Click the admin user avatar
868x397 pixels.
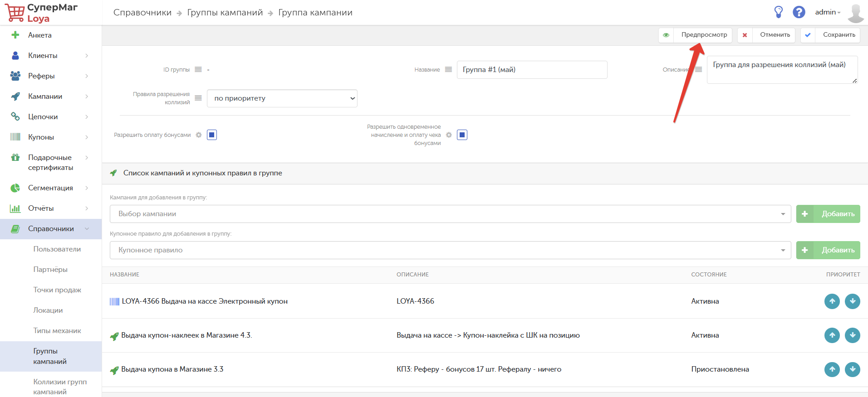click(x=856, y=13)
